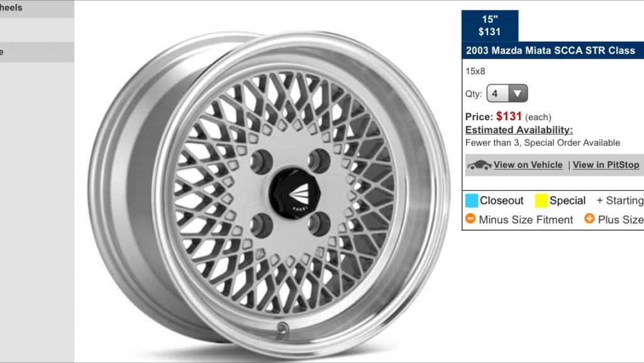Click the + Starting legend text
The width and height of the screenshot is (644, 363).
[619, 201]
